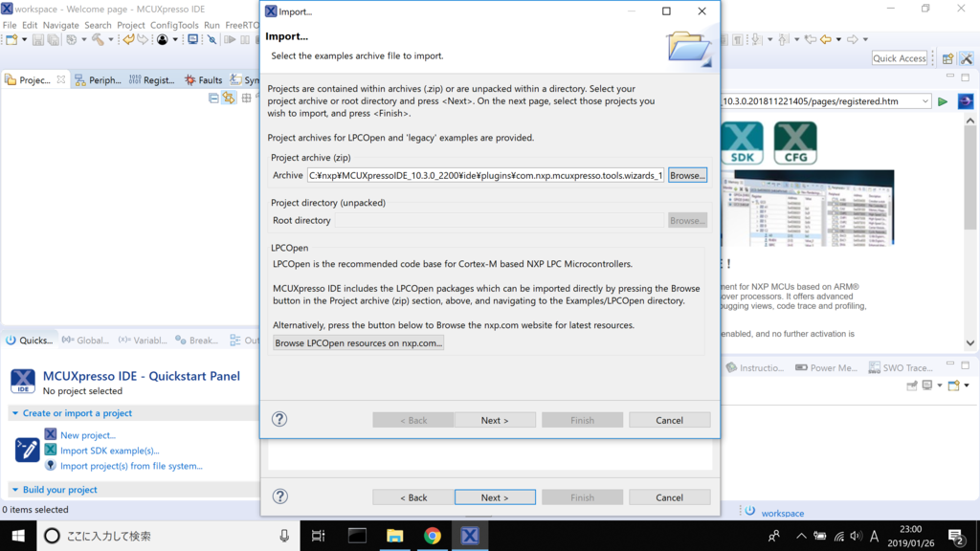Click the green Go arrow beside the URL
The height and width of the screenshot is (551, 980).
point(943,101)
